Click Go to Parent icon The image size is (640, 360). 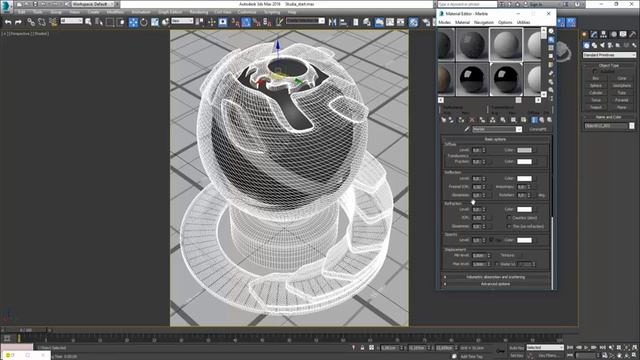pos(542,120)
